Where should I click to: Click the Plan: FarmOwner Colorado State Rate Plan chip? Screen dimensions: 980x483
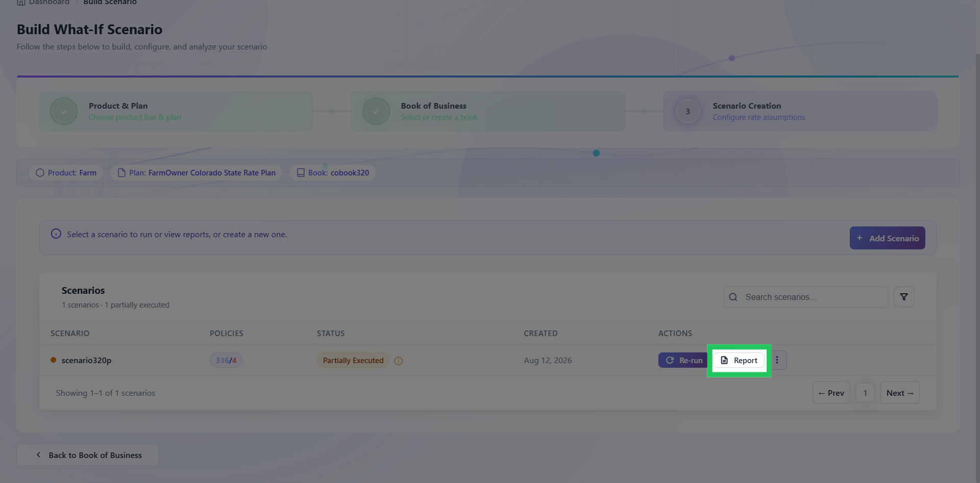click(197, 173)
